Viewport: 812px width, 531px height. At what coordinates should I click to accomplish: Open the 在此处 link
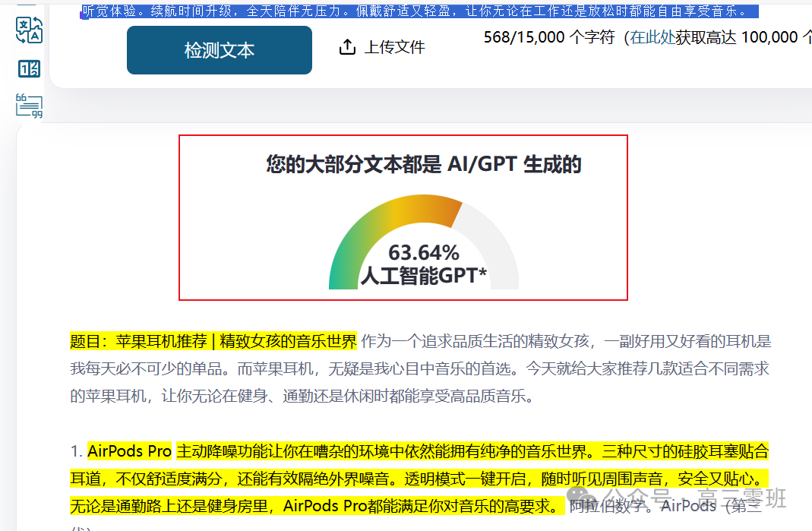[x=652, y=37]
